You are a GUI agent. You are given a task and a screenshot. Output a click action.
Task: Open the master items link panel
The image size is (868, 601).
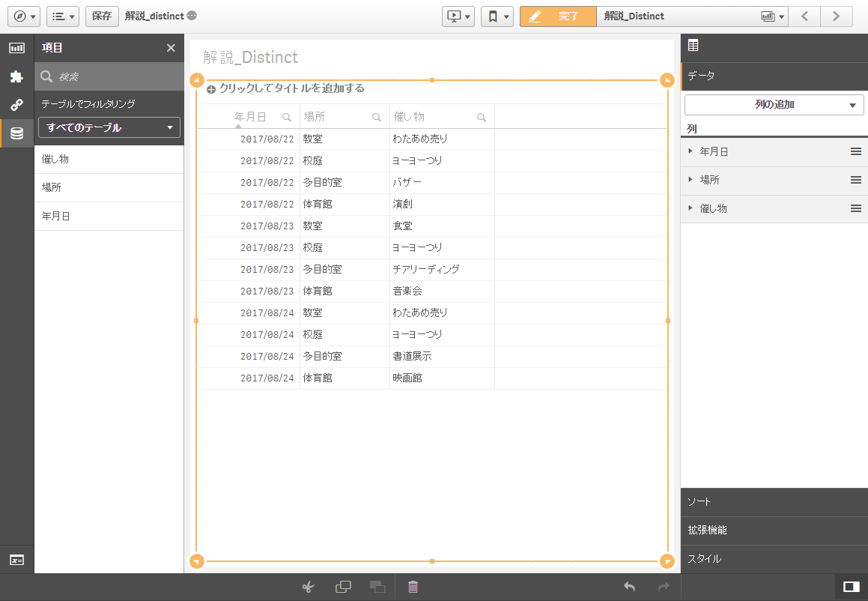(x=16, y=105)
